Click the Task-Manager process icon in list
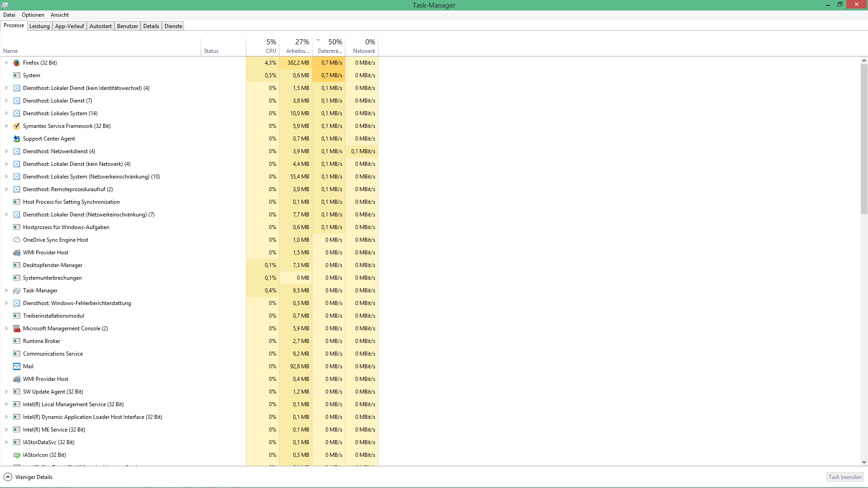Image resolution: width=868 pixels, height=488 pixels. (17, 291)
